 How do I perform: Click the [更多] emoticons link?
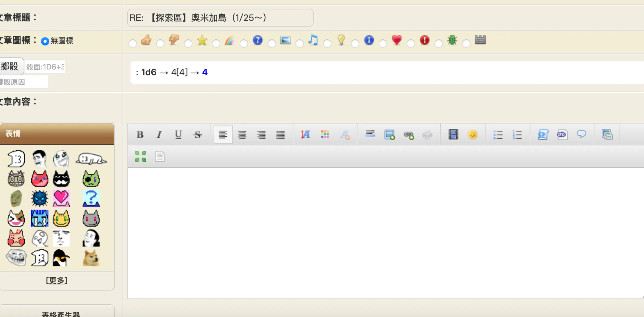57,280
